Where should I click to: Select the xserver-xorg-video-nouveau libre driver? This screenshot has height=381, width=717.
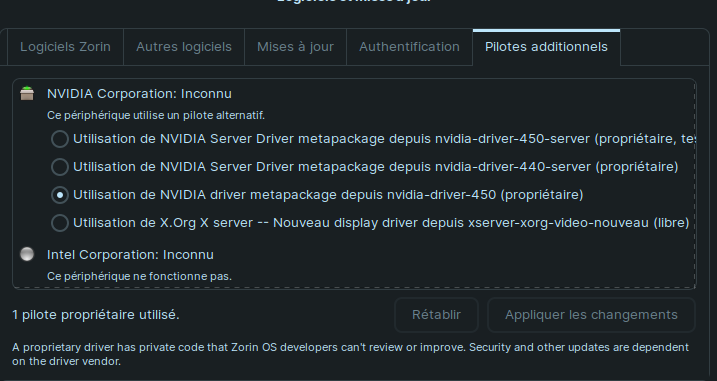60,223
